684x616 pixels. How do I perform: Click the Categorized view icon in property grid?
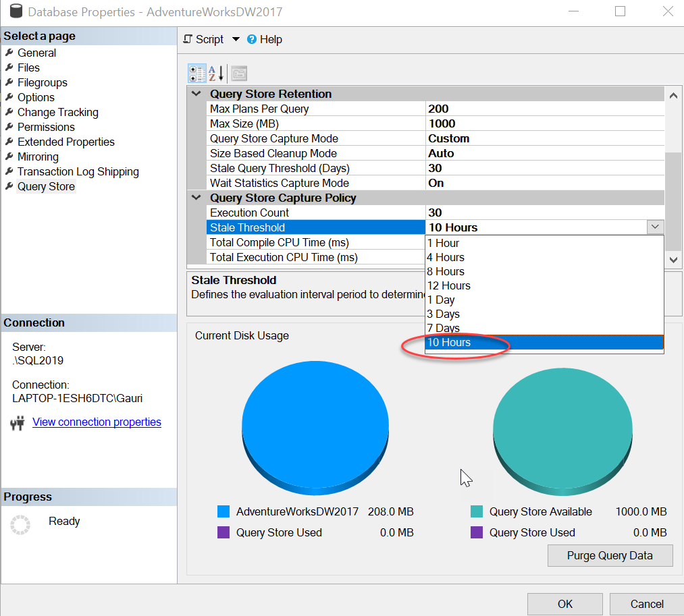pyautogui.click(x=197, y=73)
